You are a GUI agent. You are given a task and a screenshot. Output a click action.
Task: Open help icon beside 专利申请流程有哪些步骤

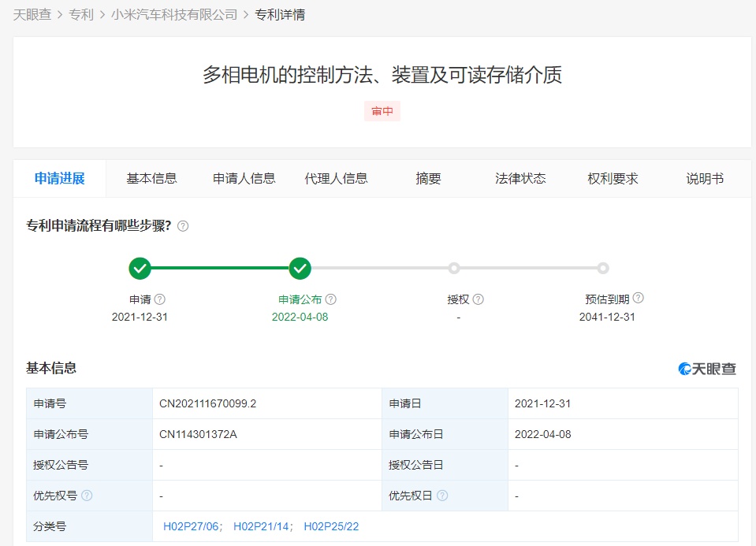(x=183, y=226)
